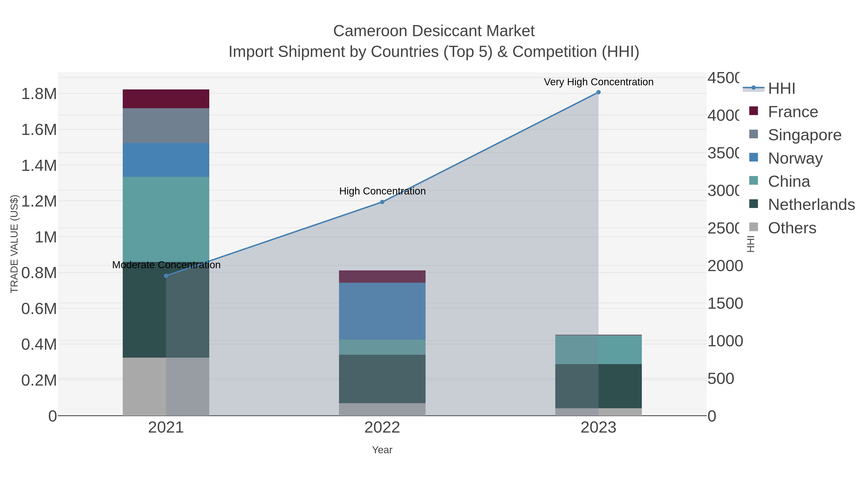Click the Netherlands segment of the 2021 bar

pyautogui.click(x=166, y=310)
